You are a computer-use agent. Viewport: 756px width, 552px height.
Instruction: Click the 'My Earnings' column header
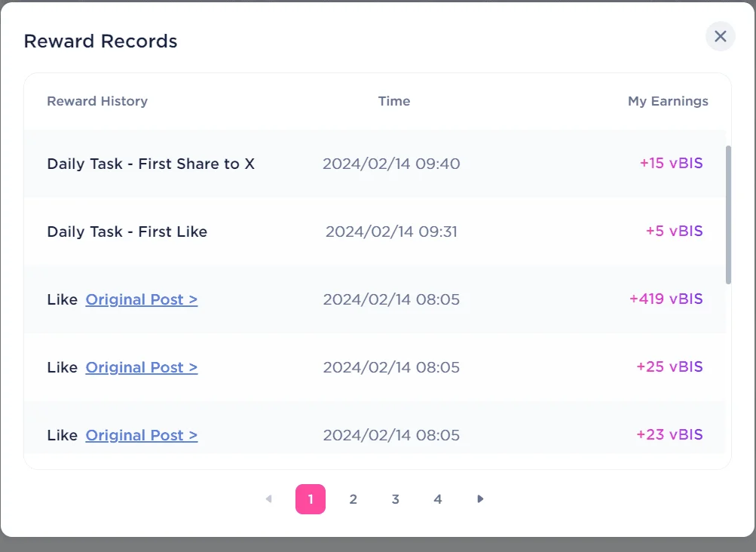[x=668, y=101]
